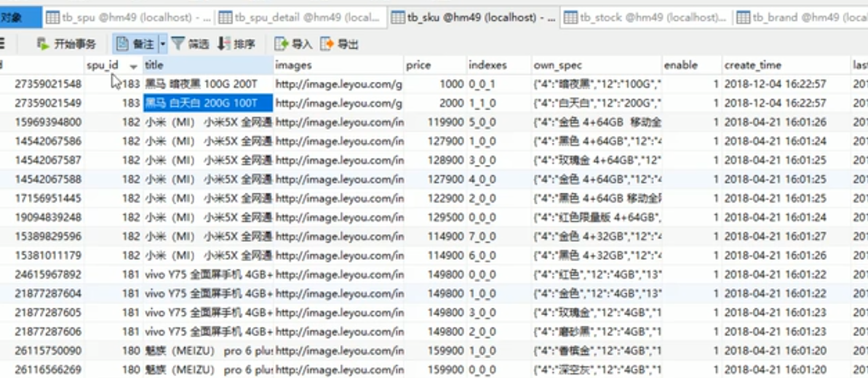The image size is (868, 378).
Task: Click id cell 24615967892
Action: click(48, 274)
